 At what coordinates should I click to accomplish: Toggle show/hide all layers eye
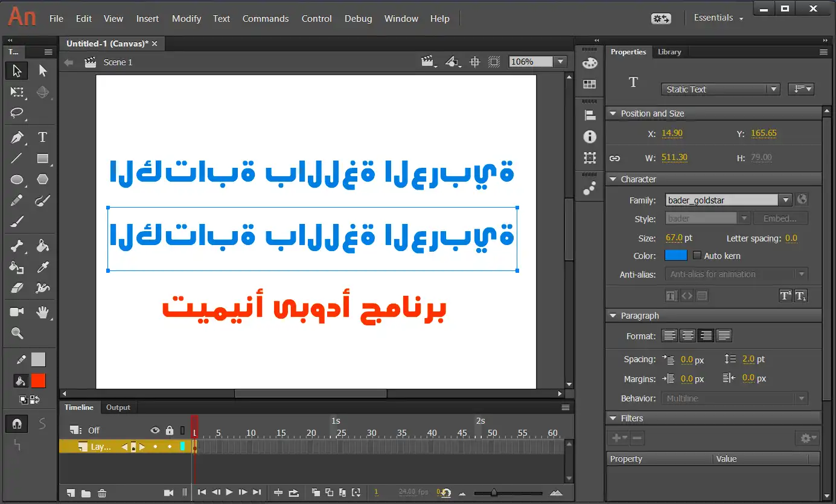[x=155, y=430]
